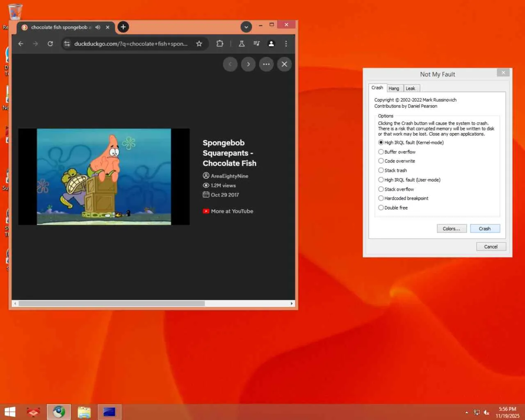Switch to the Hang tab in Not My Fault

pyautogui.click(x=394, y=88)
